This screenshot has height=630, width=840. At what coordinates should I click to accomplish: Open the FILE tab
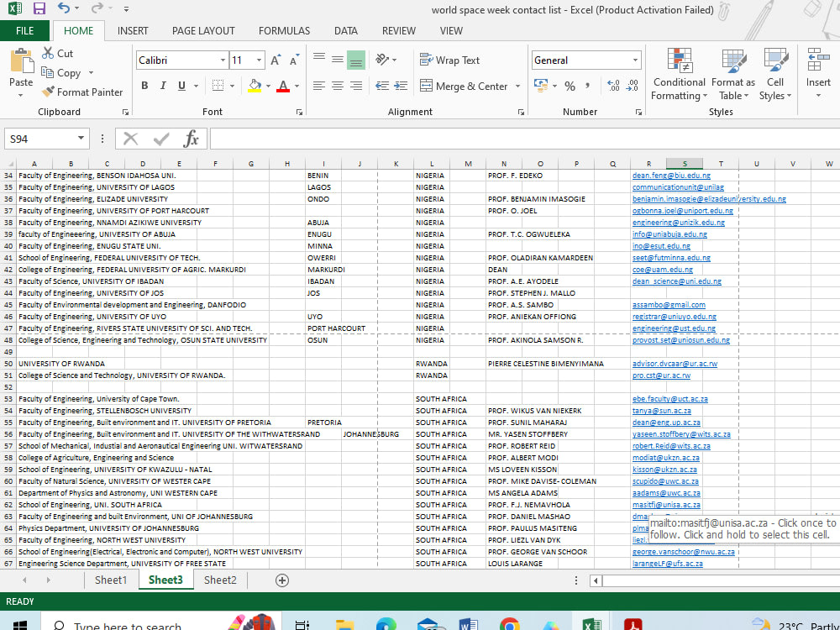[24, 31]
